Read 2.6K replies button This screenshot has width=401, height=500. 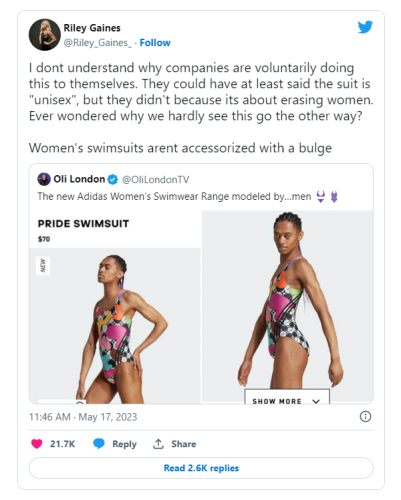[x=201, y=468]
